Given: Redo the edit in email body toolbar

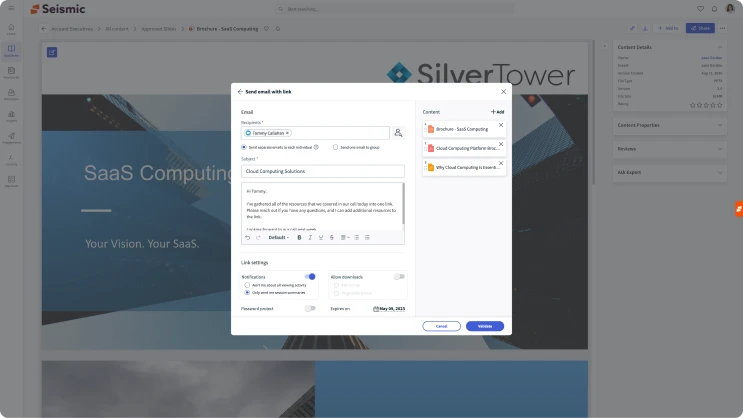Looking at the screenshot, I should tap(258, 237).
